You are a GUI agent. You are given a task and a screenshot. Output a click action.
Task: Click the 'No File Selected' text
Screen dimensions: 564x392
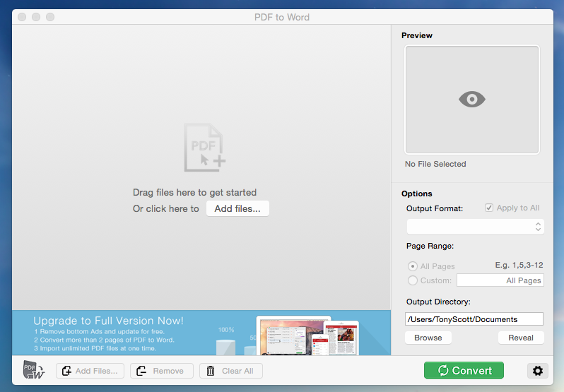click(x=435, y=164)
